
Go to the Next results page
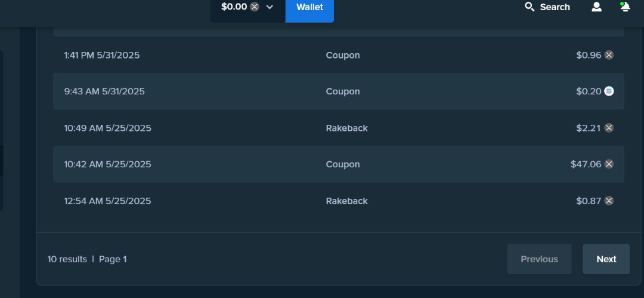[606, 259]
